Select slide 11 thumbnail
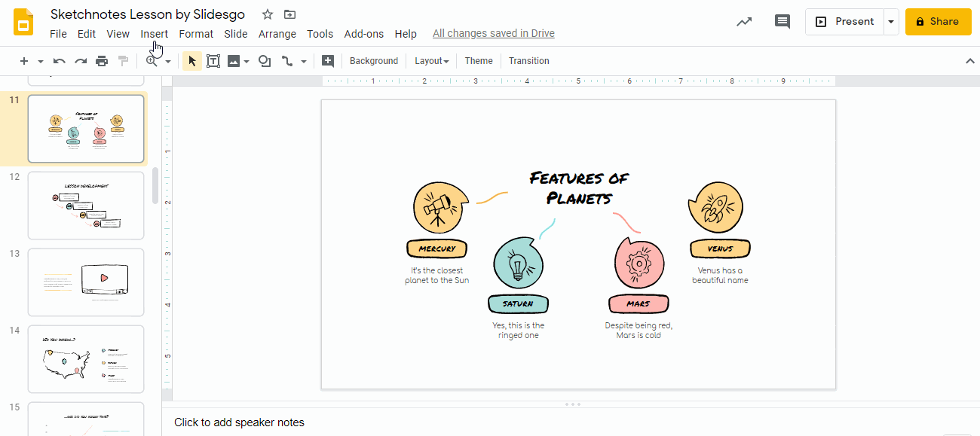This screenshot has height=436, width=980. pos(86,129)
